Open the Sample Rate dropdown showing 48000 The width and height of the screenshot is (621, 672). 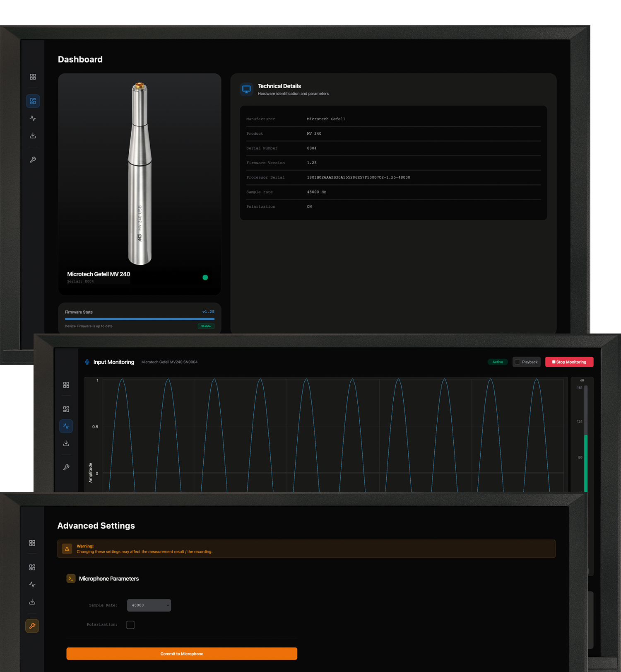(149, 605)
